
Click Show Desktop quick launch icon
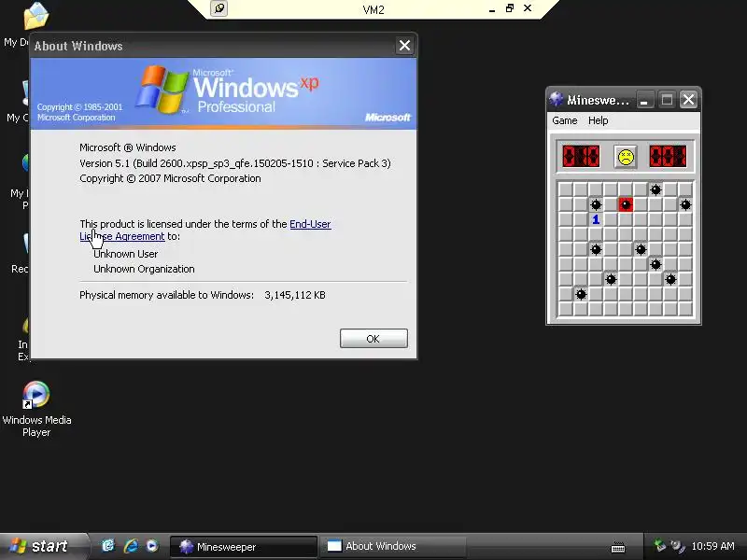(x=108, y=546)
